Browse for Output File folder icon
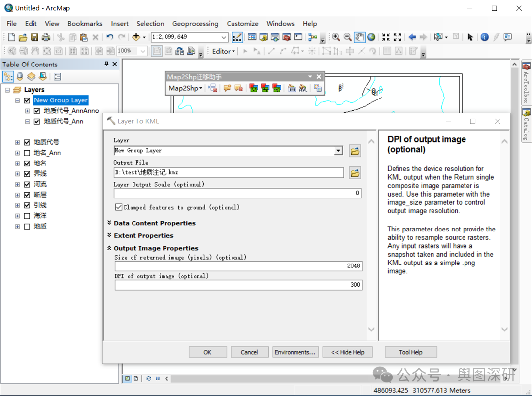Image resolution: width=532 pixels, height=396 pixels. click(355, 173)
